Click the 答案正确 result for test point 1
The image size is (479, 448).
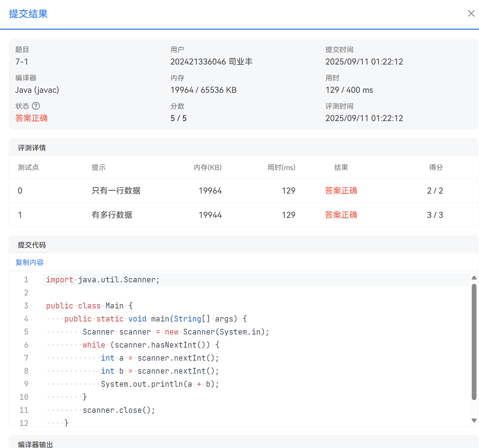coord(341,215)
